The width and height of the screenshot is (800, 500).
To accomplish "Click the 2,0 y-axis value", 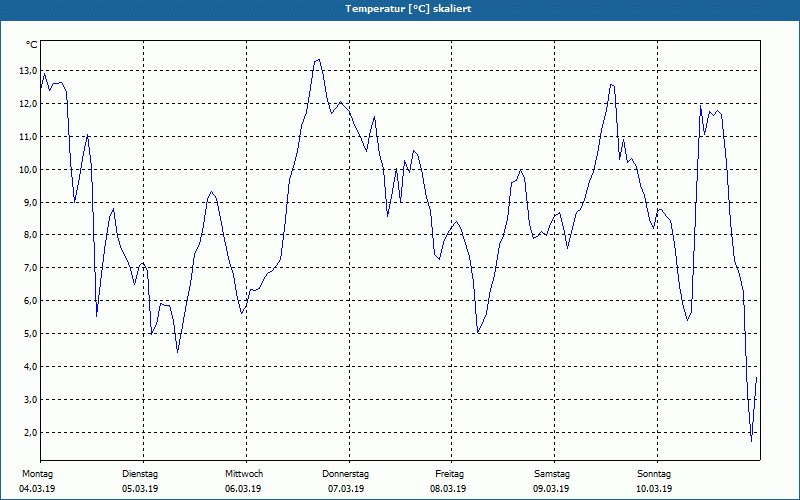I will [x=30, y=432].
